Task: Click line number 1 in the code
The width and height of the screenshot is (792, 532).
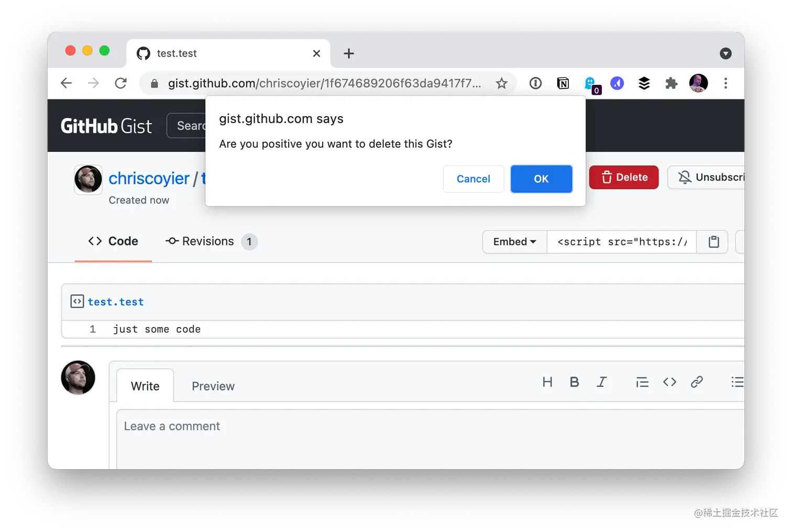Action: [93, 329]
